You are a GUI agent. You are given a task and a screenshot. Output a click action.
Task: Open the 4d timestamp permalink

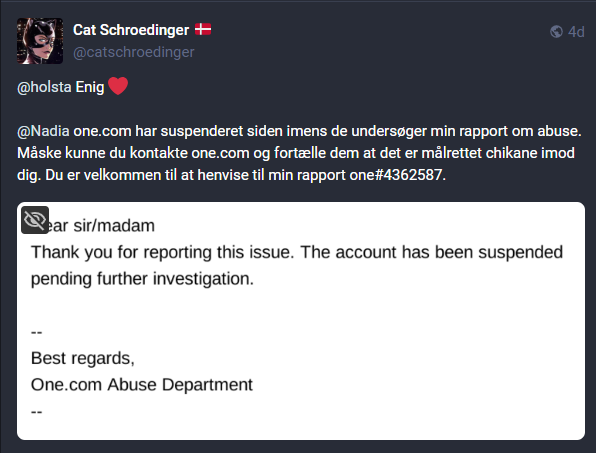[576, 32]
